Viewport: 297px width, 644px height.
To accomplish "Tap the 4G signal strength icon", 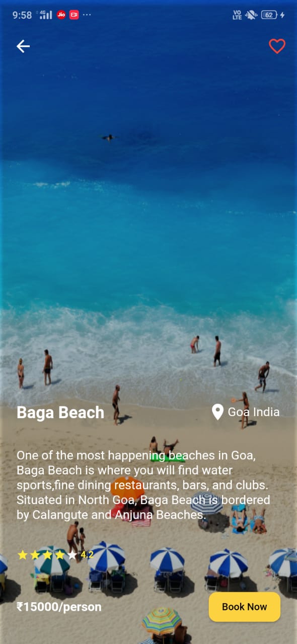I will [45, 15].
